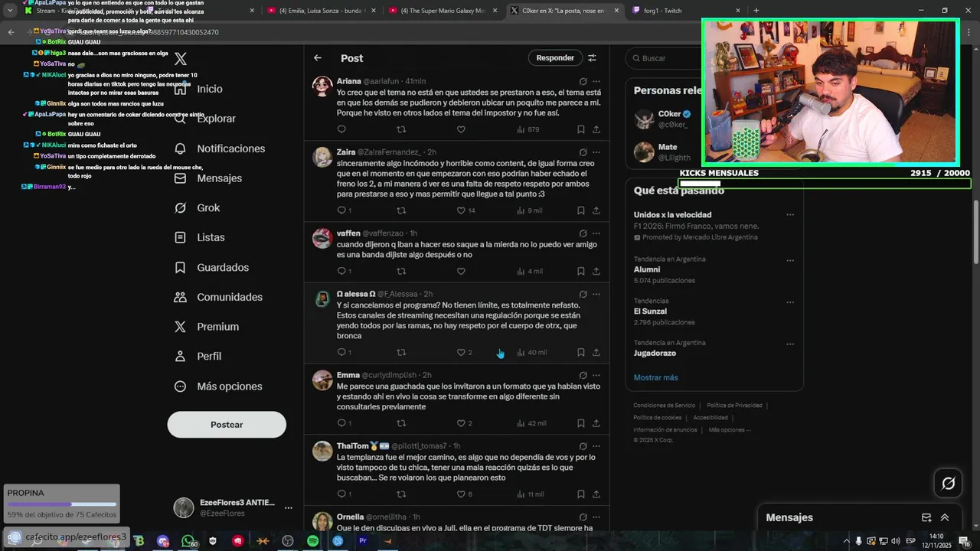Viewport: 980px width, 551px height.
Task: Share Ariana's post
Action: coord(596,129)
